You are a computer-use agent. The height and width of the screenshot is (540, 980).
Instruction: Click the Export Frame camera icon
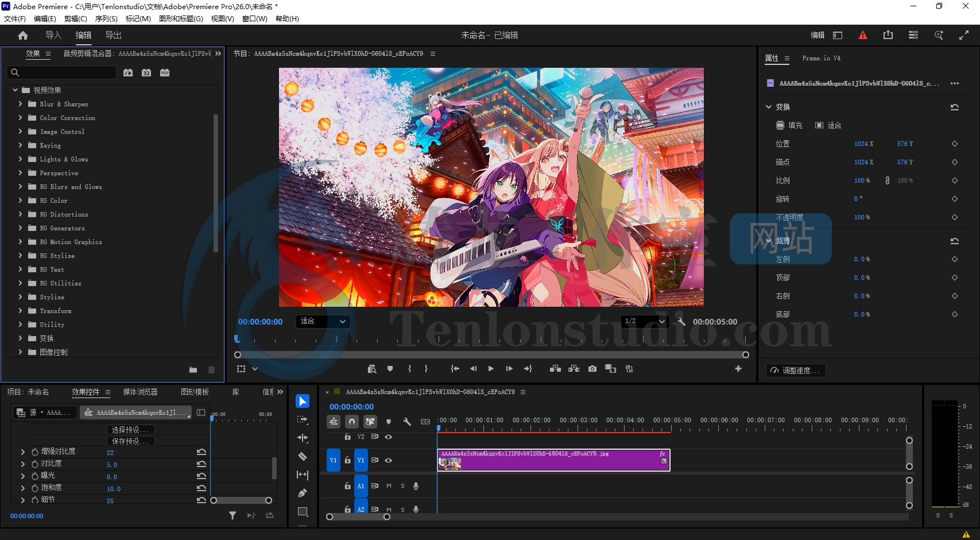coord(592,369)
